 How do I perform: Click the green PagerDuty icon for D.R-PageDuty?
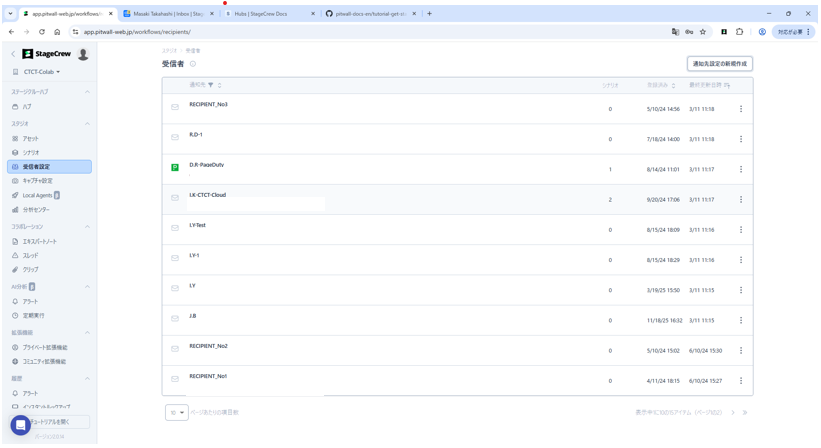175,168
